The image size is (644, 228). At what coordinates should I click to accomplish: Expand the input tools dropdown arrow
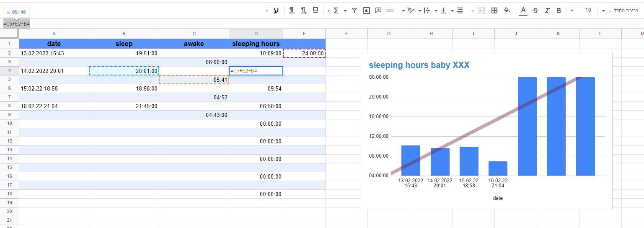click(267, 11)
